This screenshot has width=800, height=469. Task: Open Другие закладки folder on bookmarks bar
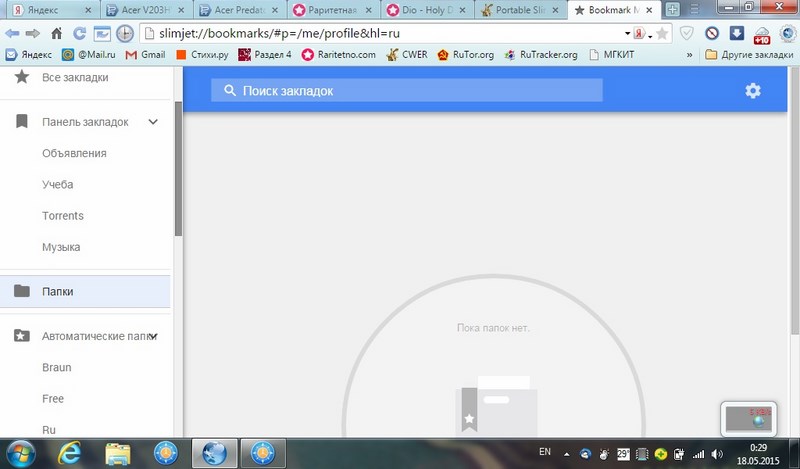pyautogui.click(x=749, y=55)
